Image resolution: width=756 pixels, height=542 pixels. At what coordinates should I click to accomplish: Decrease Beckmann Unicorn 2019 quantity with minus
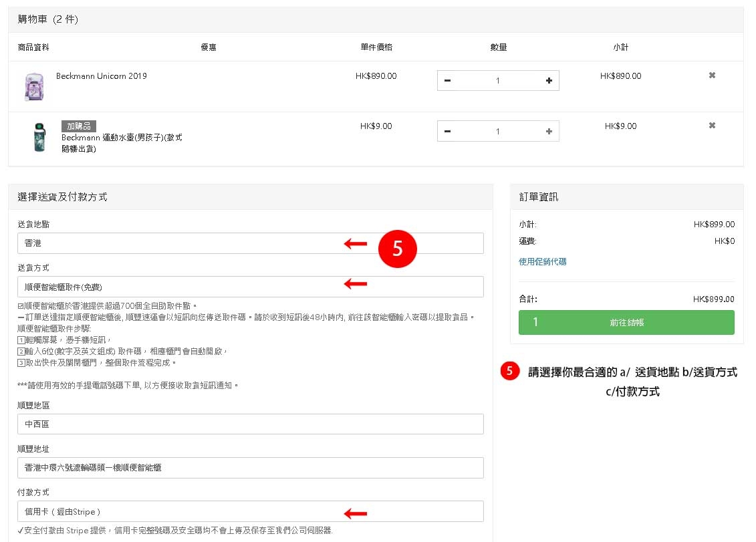click(x=447, y=81)
